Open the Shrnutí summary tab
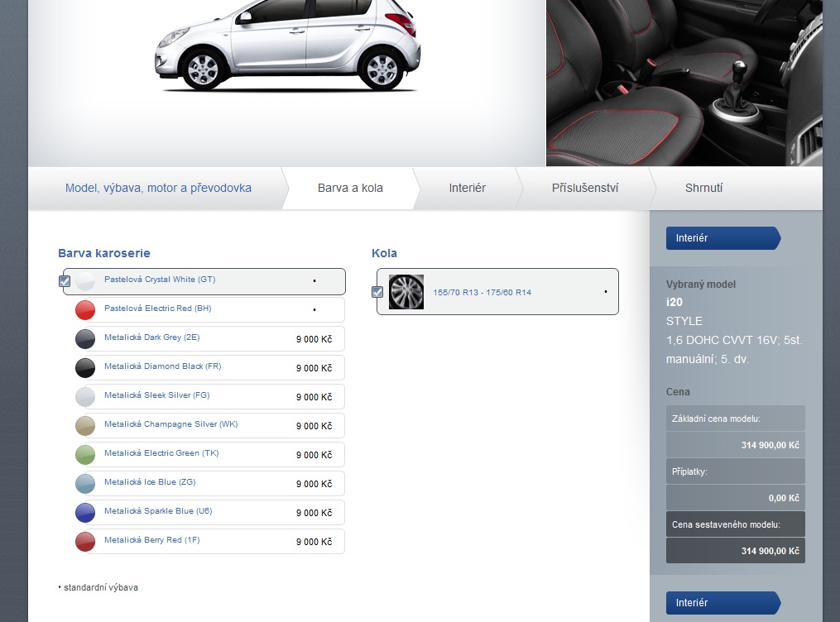Screen dimensions: 840x622 click(x=703, y=188)
